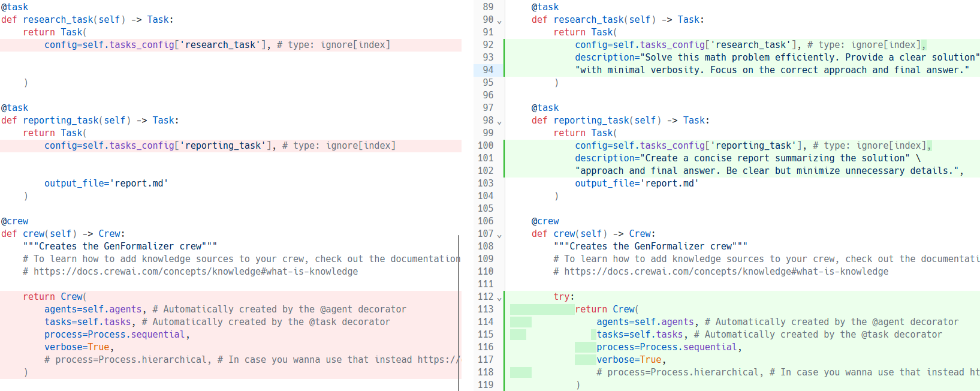Screen dimensions: 980x391
Task: Click the green change marker beside line 92
Action: coord(504,45)
